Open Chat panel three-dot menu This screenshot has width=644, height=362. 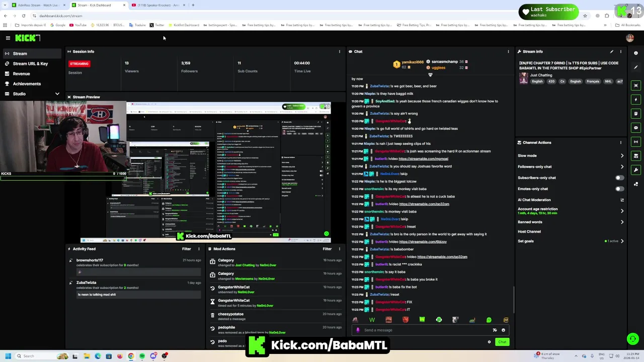(x=508, y=51)
